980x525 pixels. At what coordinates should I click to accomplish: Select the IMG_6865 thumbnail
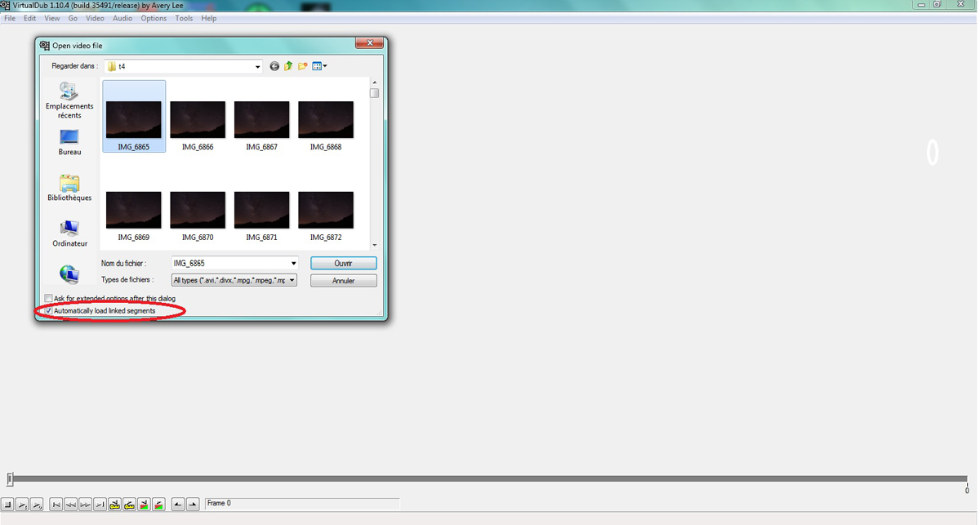tap(134, 116)
